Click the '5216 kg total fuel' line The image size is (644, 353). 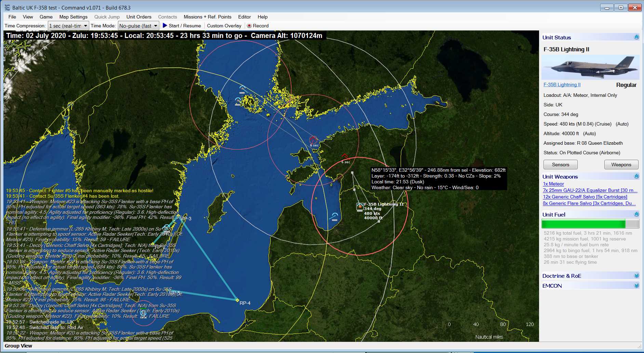(588, 233)
